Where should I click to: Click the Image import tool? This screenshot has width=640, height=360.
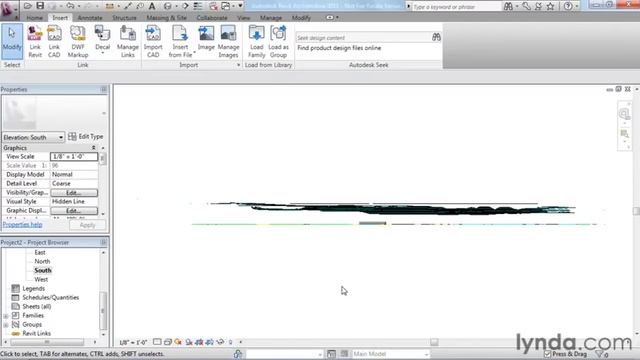pos(206,38)
